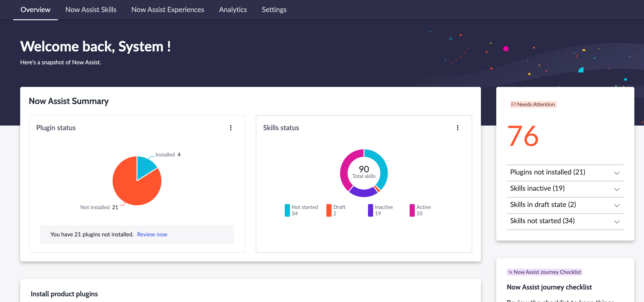Click the Needs Attention flag icon
644x302 pixels.
514,104
